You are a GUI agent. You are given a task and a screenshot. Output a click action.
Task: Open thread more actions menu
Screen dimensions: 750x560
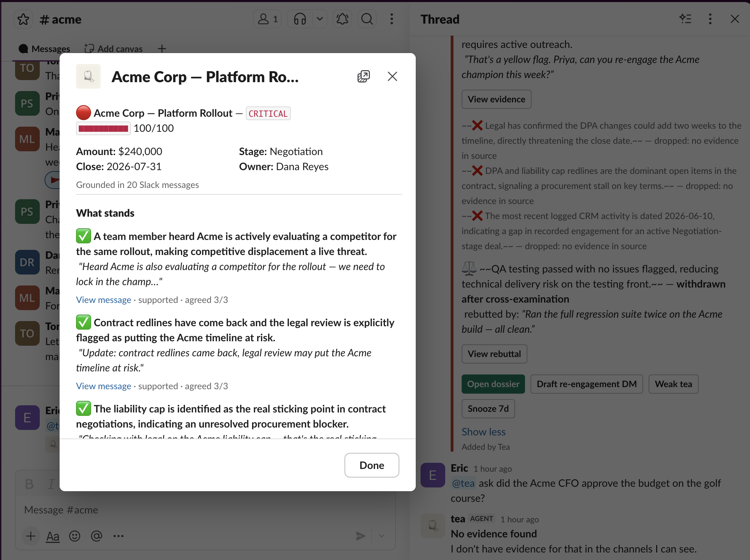tap(710, 19)
